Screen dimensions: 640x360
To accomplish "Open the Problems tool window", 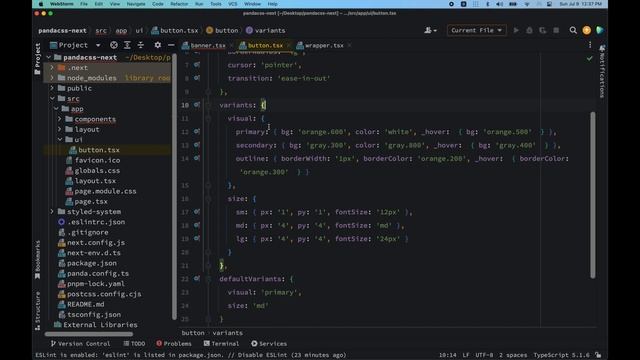I will (x=174, y=344).
